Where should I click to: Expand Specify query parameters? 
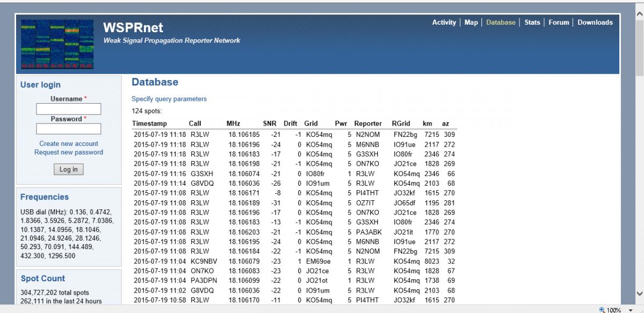click(169, 99)
